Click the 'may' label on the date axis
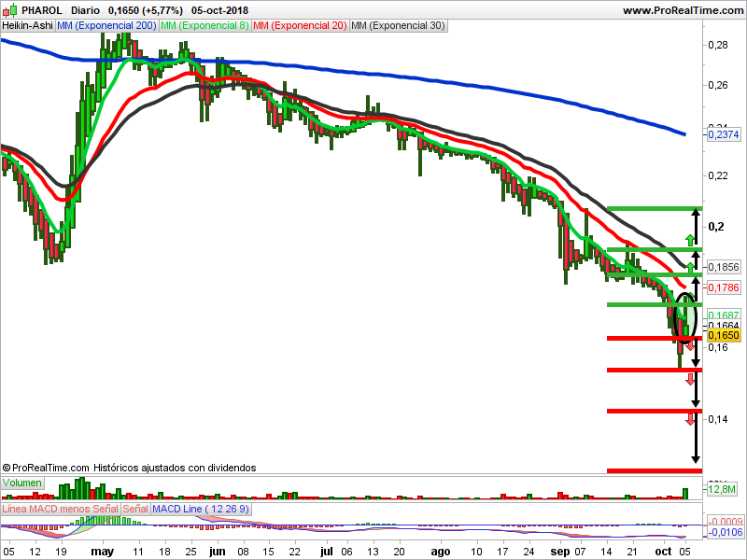The image size is (747, 560). (102, 552)
